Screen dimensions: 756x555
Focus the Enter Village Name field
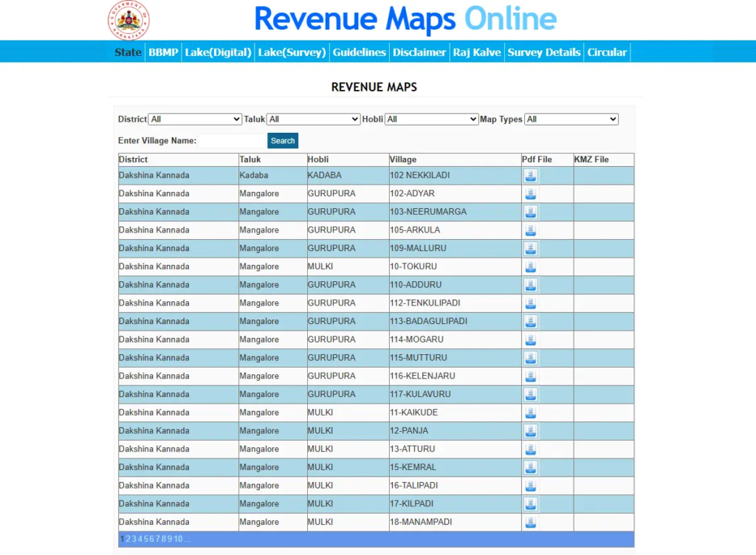(231, 141)
